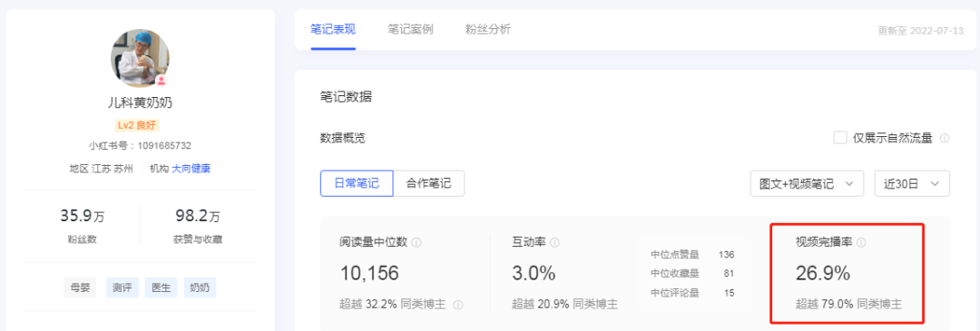Screen dimensions: 980x331
Task: Expand the 近30日 date range dropdown
Action: click(x=912, y=183)
